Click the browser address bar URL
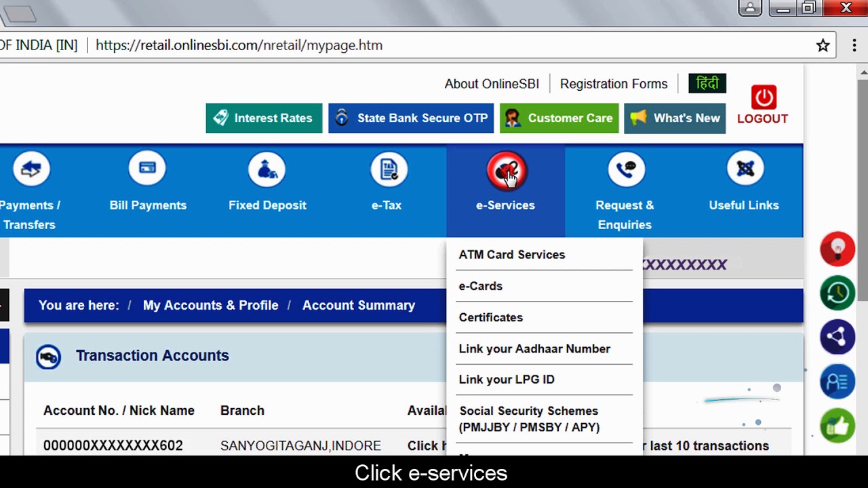 (239, 45)
